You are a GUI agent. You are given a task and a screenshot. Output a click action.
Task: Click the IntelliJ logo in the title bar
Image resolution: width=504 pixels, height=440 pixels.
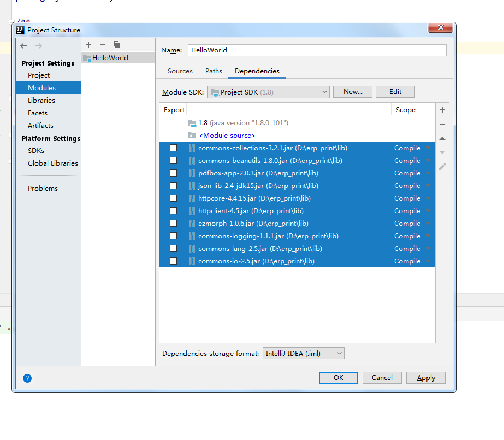[x=20, y=30]
